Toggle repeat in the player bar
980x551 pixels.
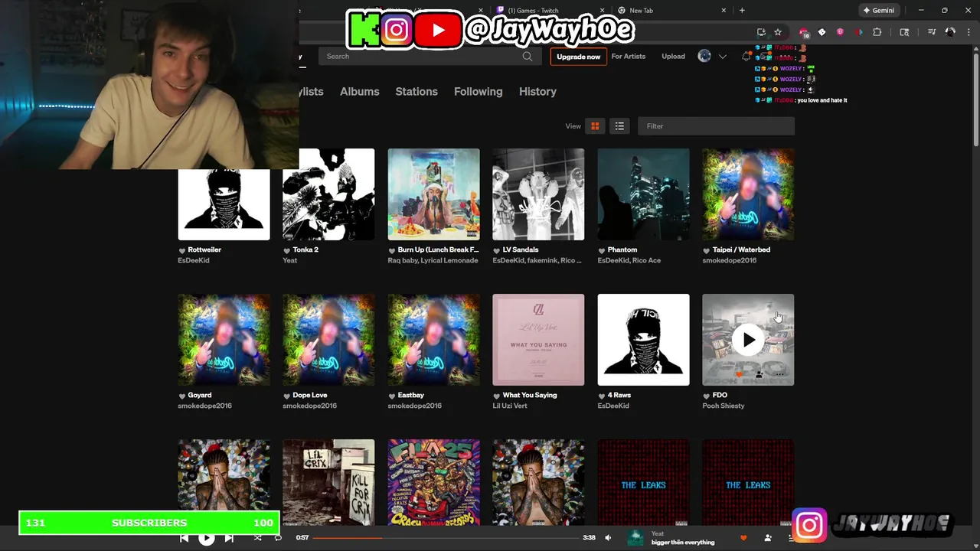[x=278, y=538]
